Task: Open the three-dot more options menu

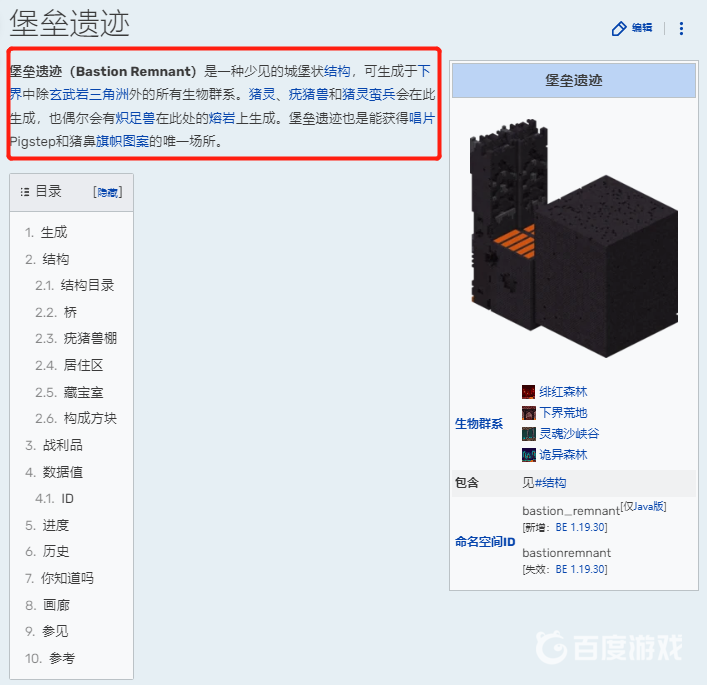Action: tap(681, 28)
